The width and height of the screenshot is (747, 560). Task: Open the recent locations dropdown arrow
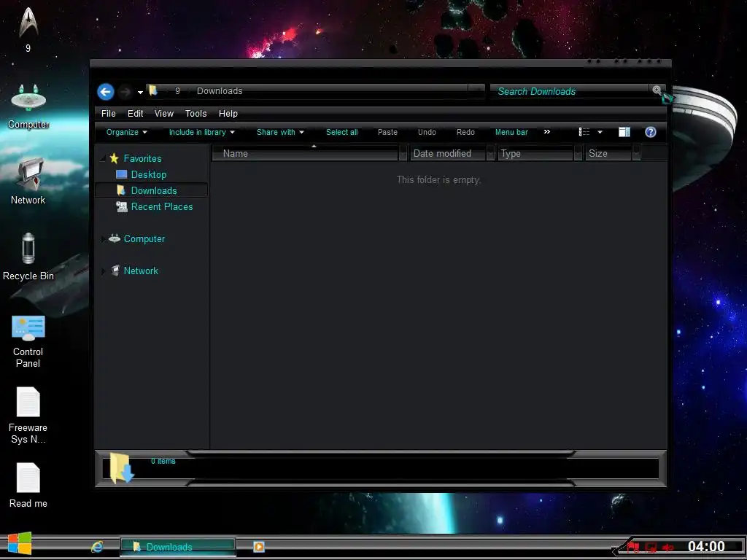[x=140, y=92]
